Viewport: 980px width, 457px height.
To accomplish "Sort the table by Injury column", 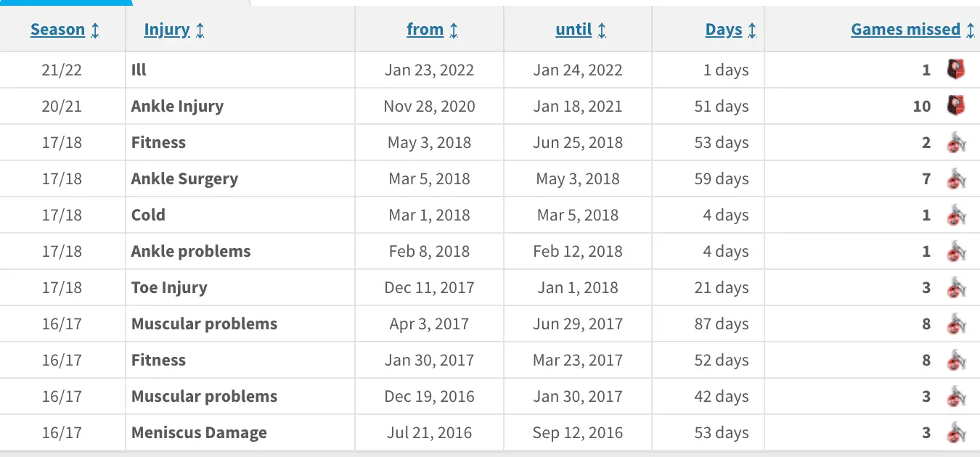I will pos(166,30).
